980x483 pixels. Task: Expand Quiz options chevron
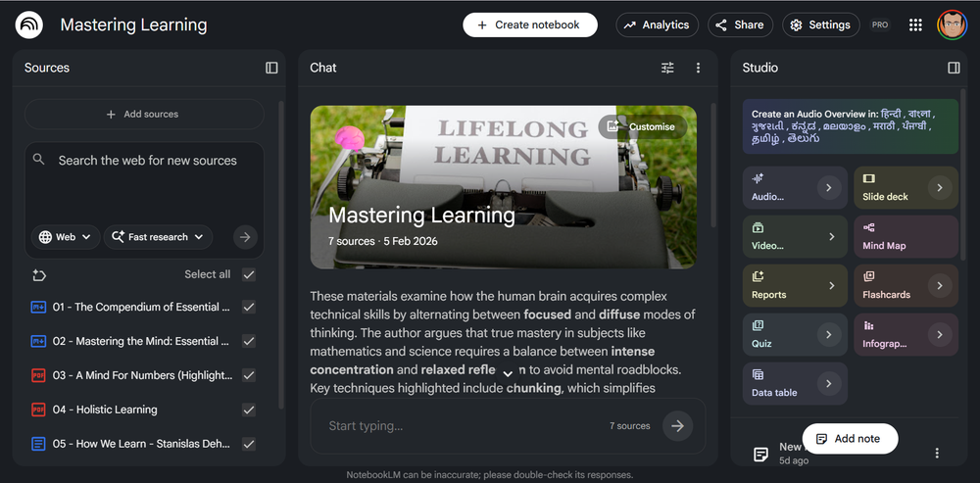click(829, 335)
